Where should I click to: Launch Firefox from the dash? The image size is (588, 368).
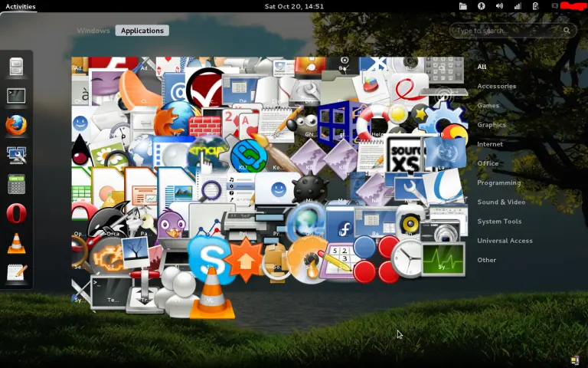pyautogui.click(x=17, y=125)
